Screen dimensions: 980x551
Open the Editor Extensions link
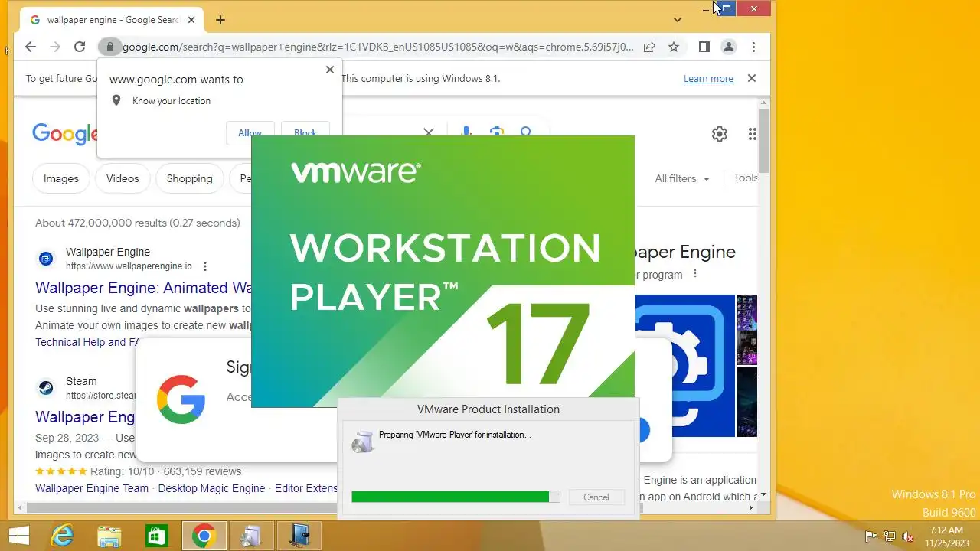point(306,488)
